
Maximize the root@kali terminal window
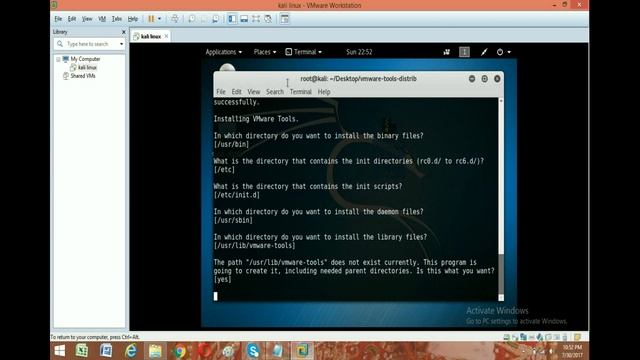[x=484, y=79]
